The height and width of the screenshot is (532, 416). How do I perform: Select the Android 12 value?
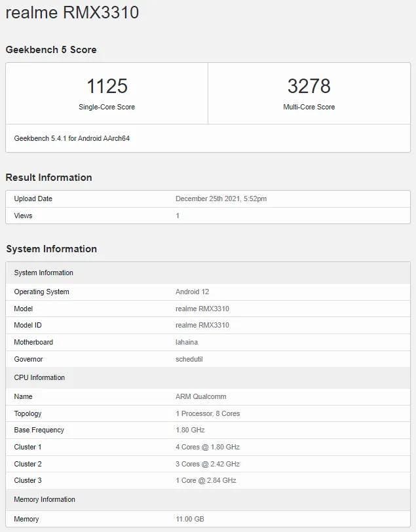click(x=193, y=292)
